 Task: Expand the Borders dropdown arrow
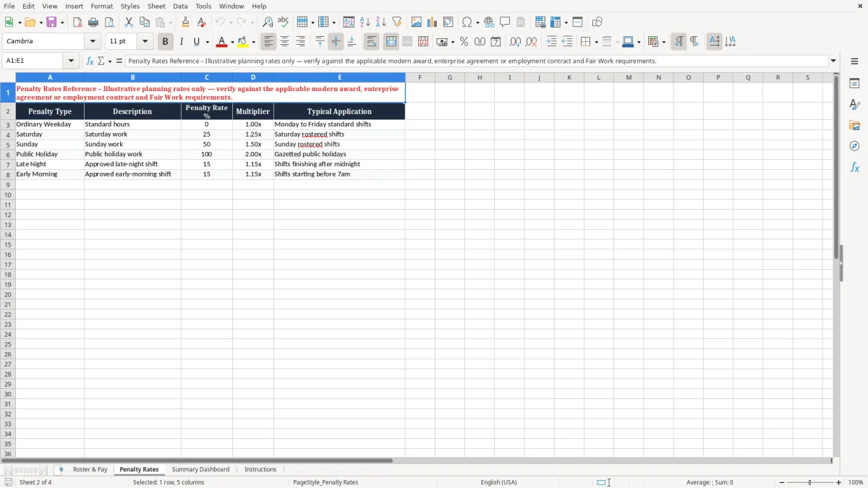(596, 42)
